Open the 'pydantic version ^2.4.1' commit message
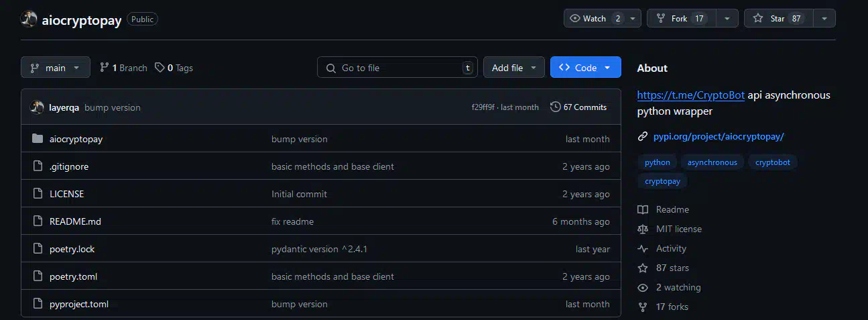 (319, 249)
